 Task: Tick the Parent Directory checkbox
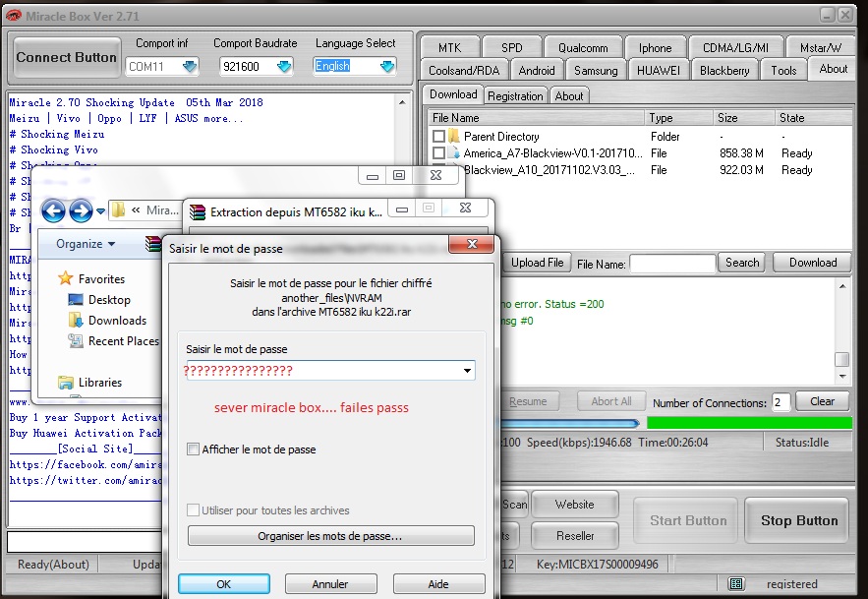point(438,136)
